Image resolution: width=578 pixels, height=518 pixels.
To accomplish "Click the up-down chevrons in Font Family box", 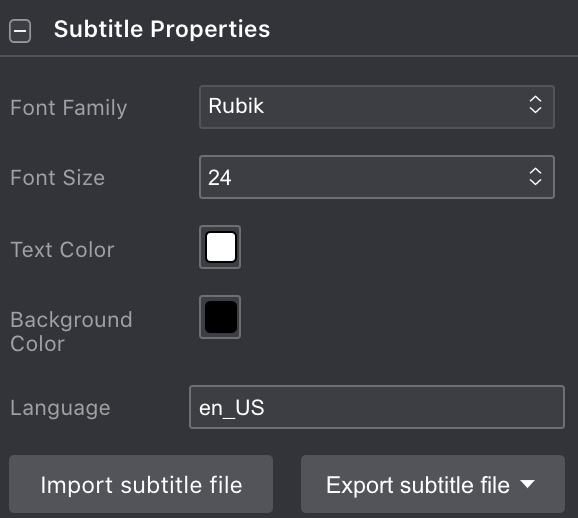I will [535, 105].
